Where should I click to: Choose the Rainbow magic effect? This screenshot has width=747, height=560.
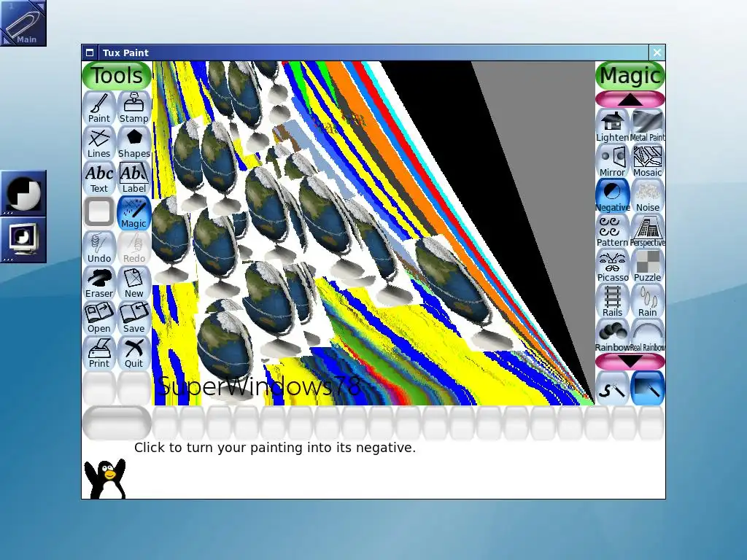point(613,336)
